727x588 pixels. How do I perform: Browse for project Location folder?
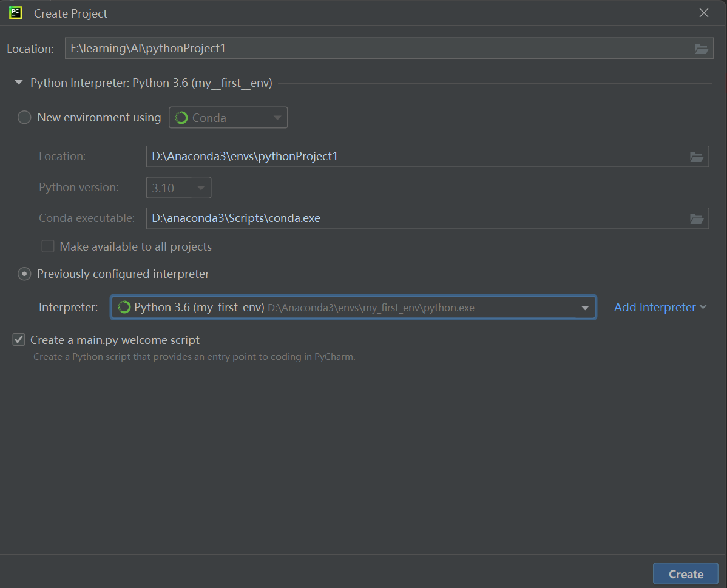702,49
